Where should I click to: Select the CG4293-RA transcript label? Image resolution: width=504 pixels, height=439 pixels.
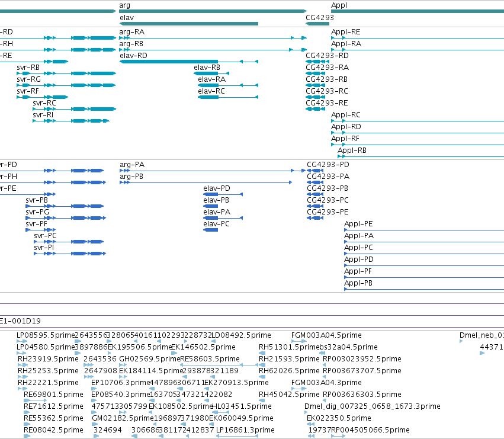pyautogui.click(x=327, y=68)
